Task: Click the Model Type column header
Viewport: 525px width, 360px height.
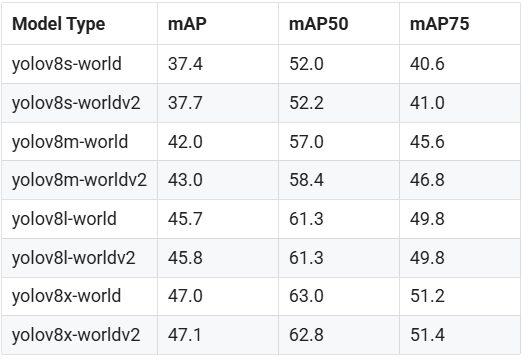Action: point(59,24)
